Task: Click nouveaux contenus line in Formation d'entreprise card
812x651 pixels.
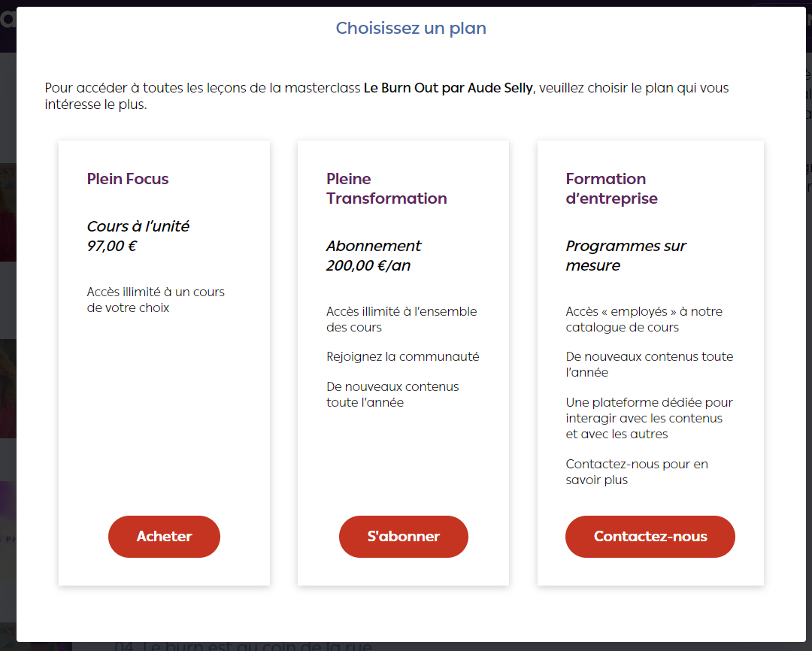Action: point(649,364)
